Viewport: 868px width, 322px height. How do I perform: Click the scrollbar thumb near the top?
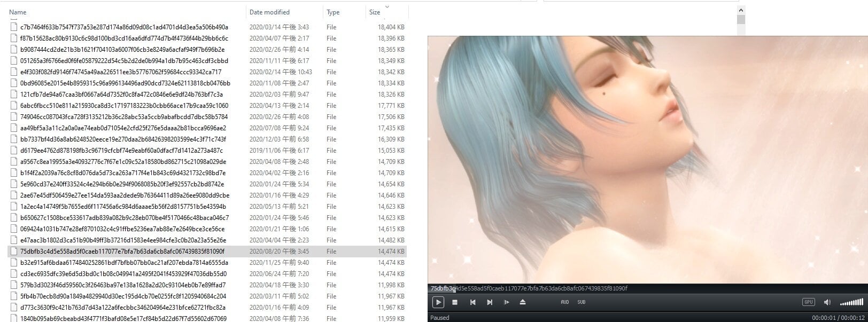741,20
